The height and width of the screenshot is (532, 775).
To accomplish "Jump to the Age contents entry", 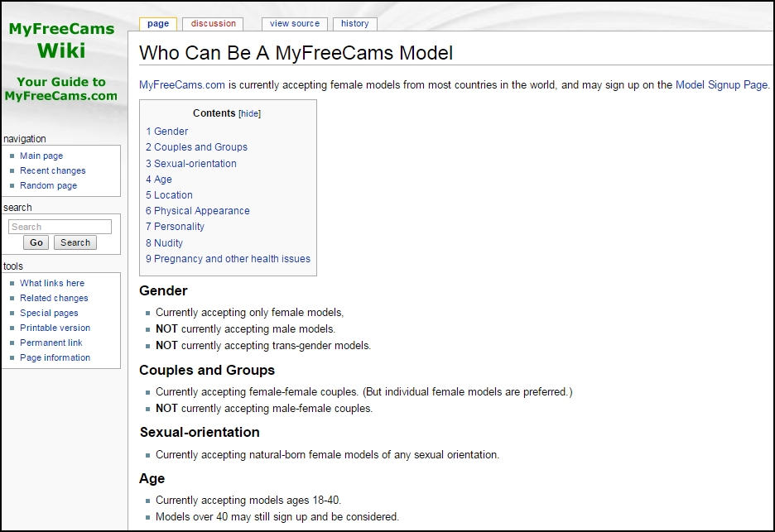I will coord(159,180).
